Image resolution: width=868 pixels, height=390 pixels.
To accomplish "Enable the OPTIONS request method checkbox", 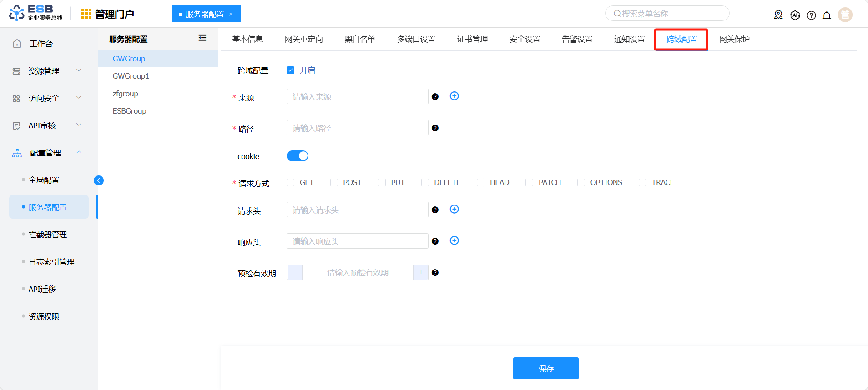I will click(x=581, y=183).
